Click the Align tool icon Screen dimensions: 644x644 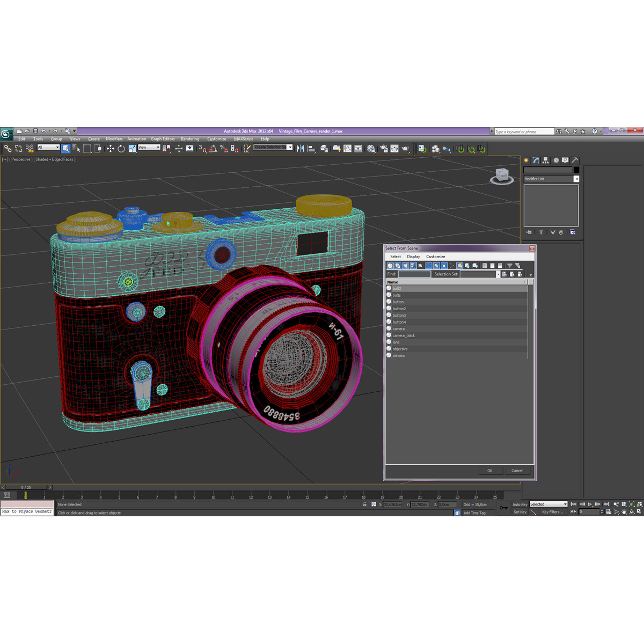[x=311, y=149]
